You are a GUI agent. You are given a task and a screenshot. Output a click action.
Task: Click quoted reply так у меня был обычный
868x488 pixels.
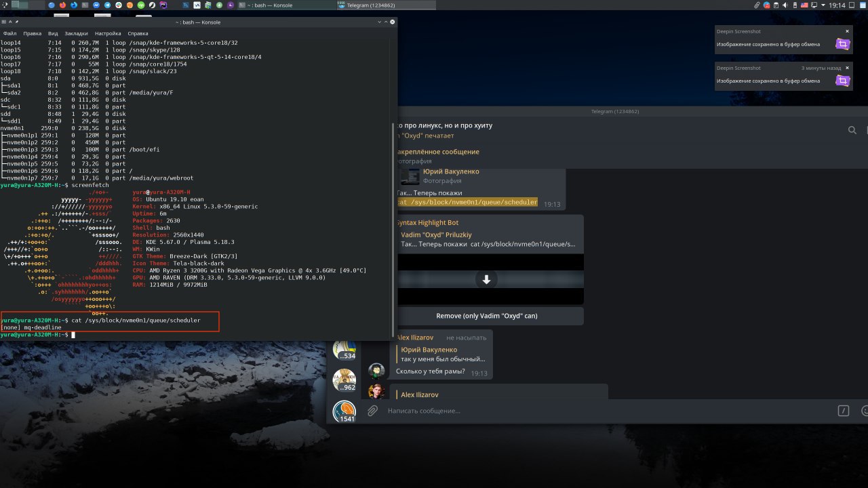(x=443, y=359)
